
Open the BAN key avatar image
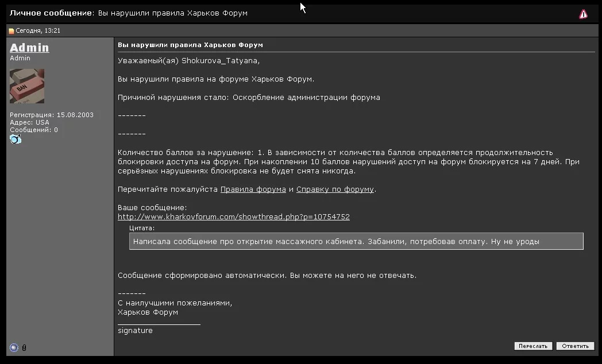point(26,86)
